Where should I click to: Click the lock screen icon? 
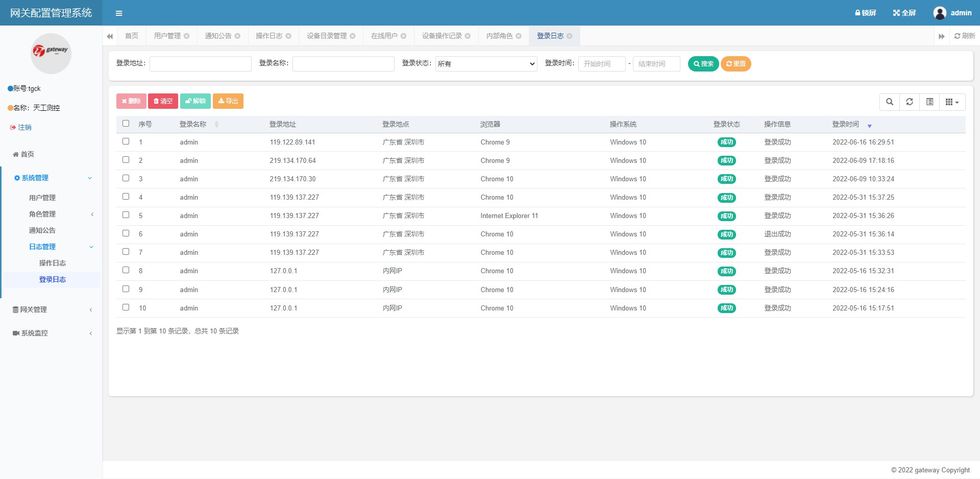(x=866, y=13)
